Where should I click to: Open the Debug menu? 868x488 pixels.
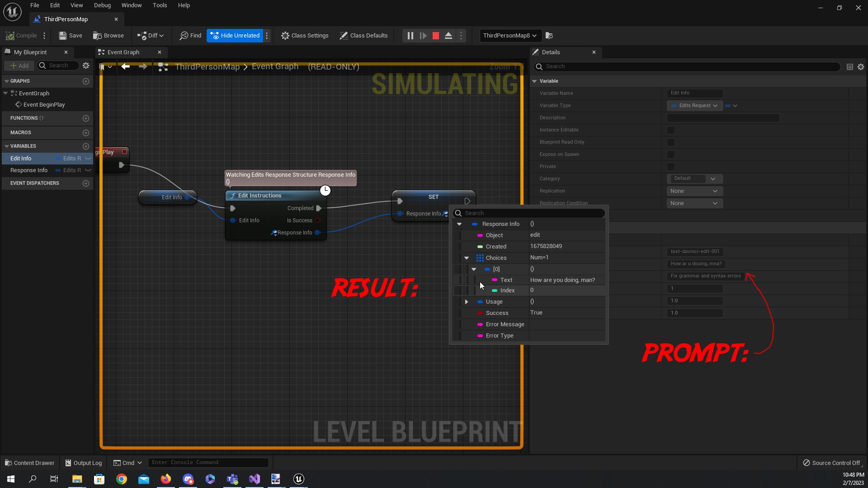click(x=102, y=5)
